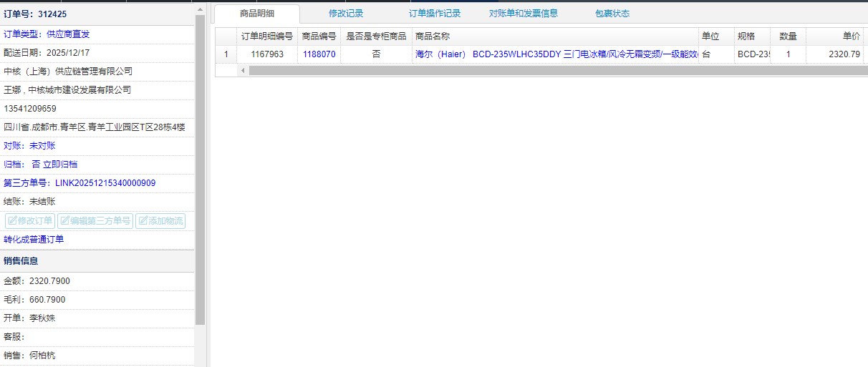This screenshot has width=868, height=367.
Task: Click 立即归档 archive link
Action: coord(60,165)
